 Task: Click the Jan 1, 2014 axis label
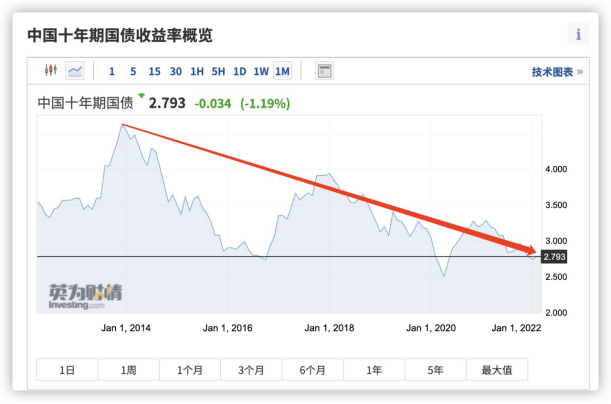(x=125, y=328)
